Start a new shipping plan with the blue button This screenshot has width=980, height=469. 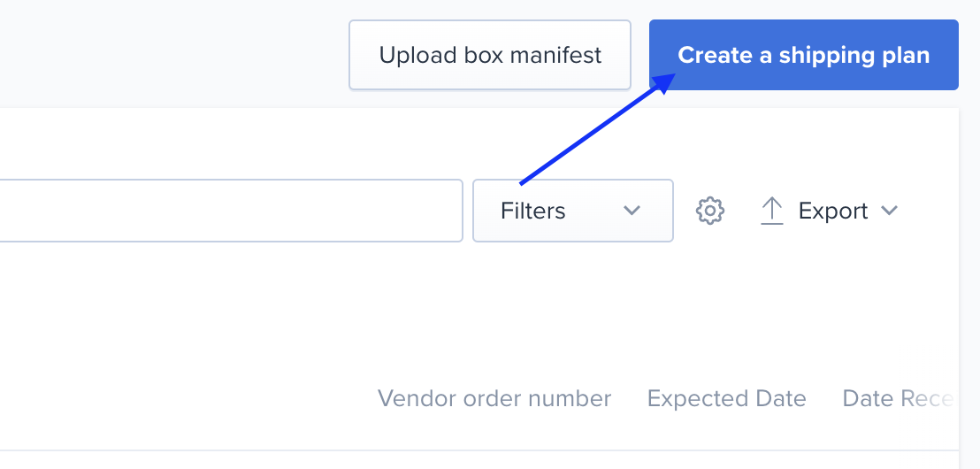[804, 55]
